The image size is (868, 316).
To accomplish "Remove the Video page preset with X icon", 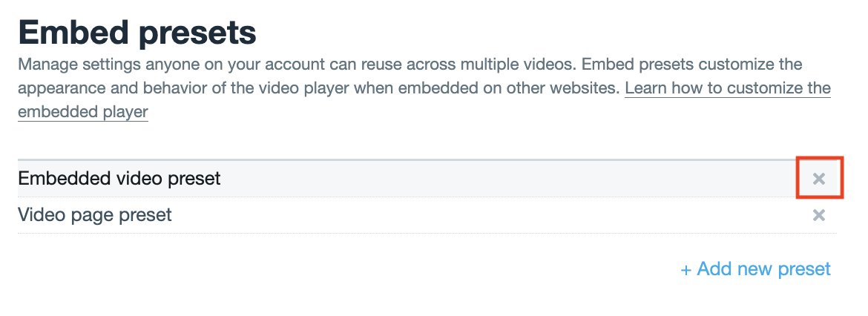I will (819, 216).
